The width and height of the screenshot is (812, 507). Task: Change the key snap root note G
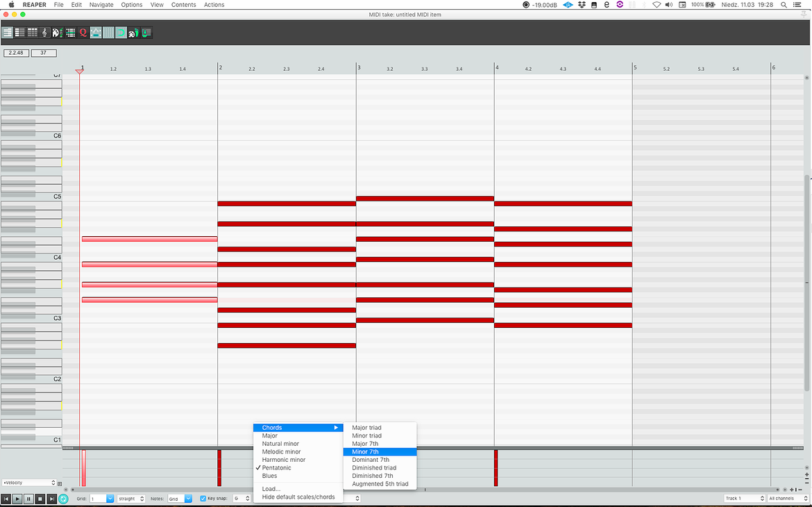point(242,499)
